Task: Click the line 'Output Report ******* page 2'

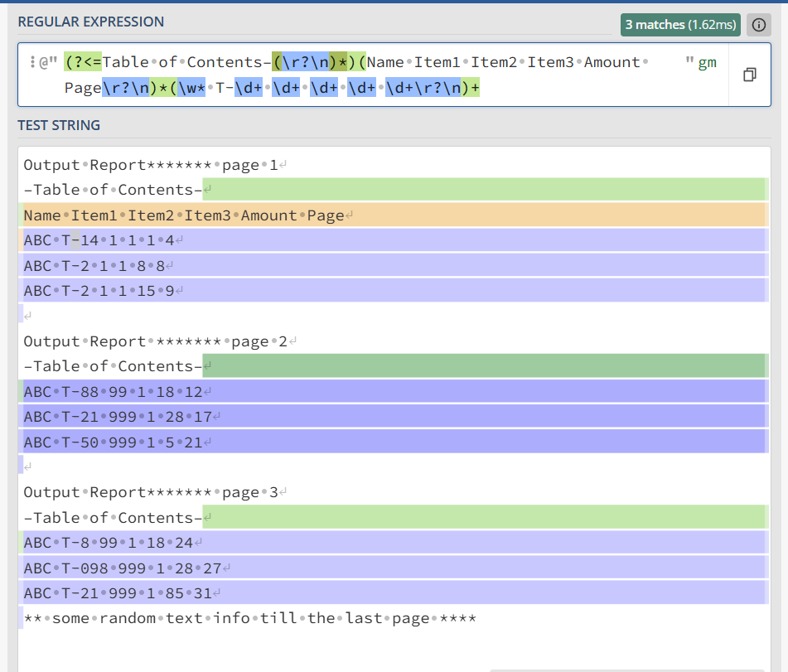Action: [x=155, y=341]
